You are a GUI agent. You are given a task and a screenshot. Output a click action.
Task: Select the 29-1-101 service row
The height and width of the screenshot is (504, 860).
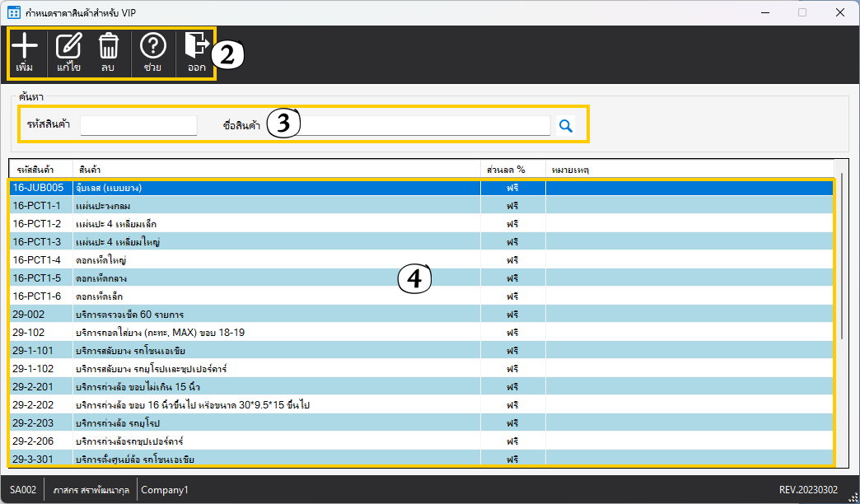tap(247, 350)
